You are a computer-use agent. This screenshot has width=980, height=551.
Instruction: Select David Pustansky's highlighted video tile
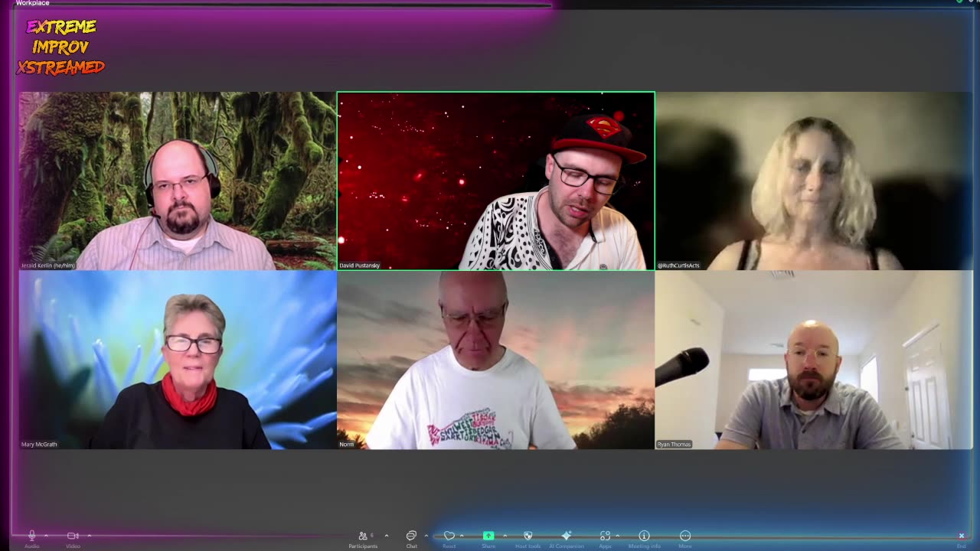(x=496, y=181)
